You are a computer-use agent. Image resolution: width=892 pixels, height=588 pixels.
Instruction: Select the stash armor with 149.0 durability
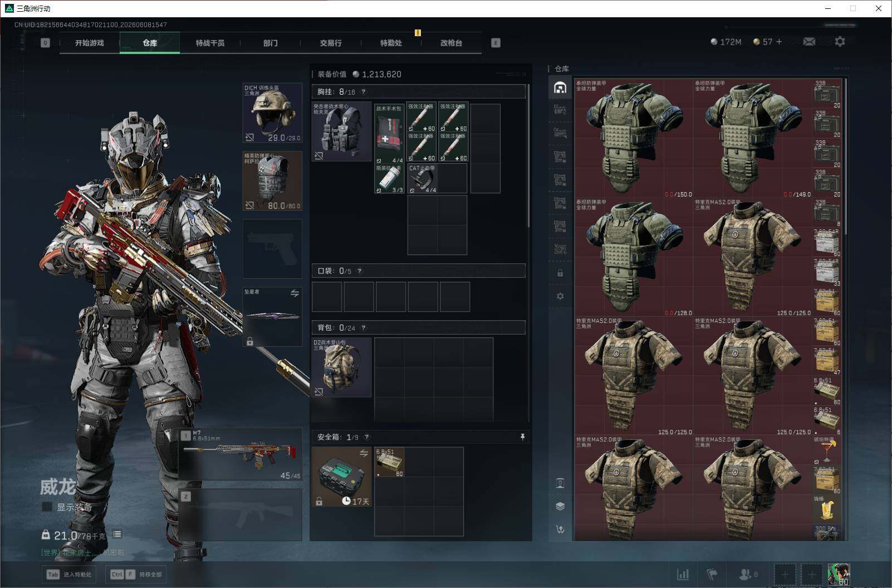tap(753, 139)
